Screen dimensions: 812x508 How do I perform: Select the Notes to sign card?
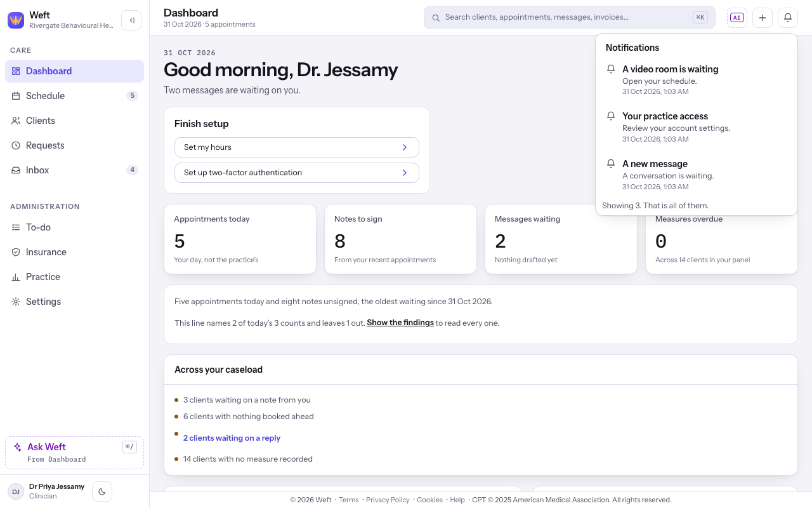pos(400,239)
